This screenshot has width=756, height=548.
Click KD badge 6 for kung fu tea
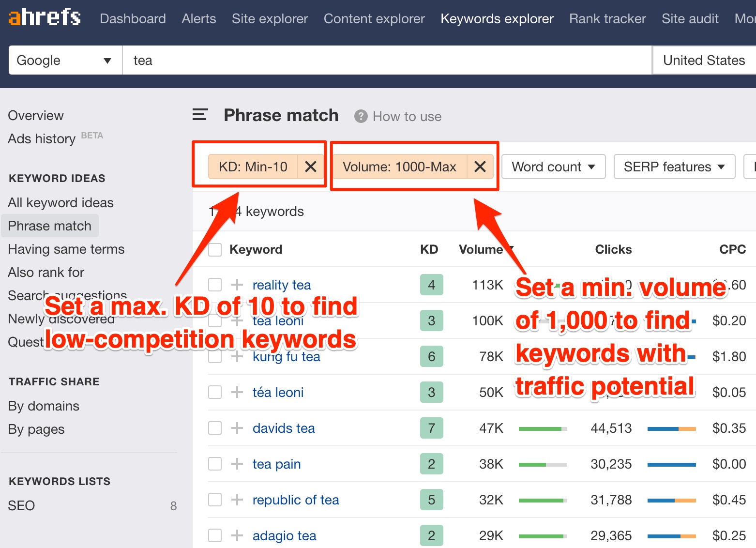tap(431, 356)
